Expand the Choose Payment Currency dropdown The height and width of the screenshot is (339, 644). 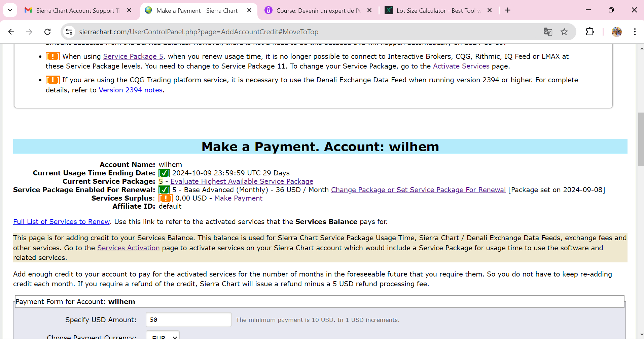point(163,335)
